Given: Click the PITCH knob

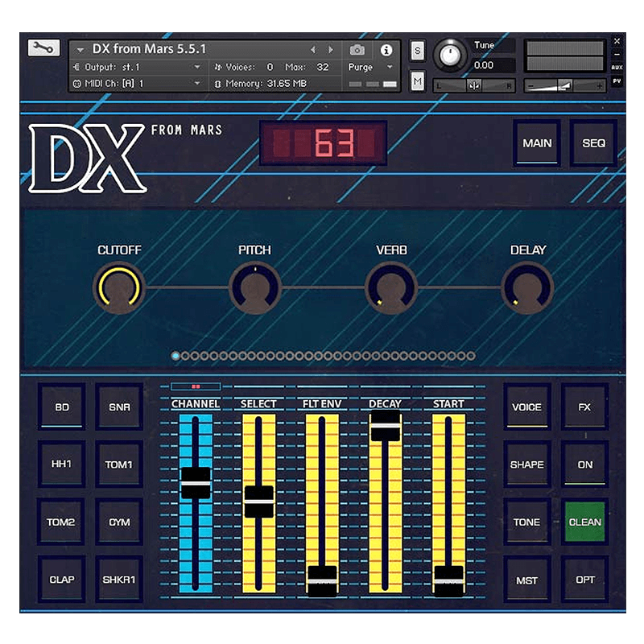Looking at the screenshot, I should pos(254,288).
